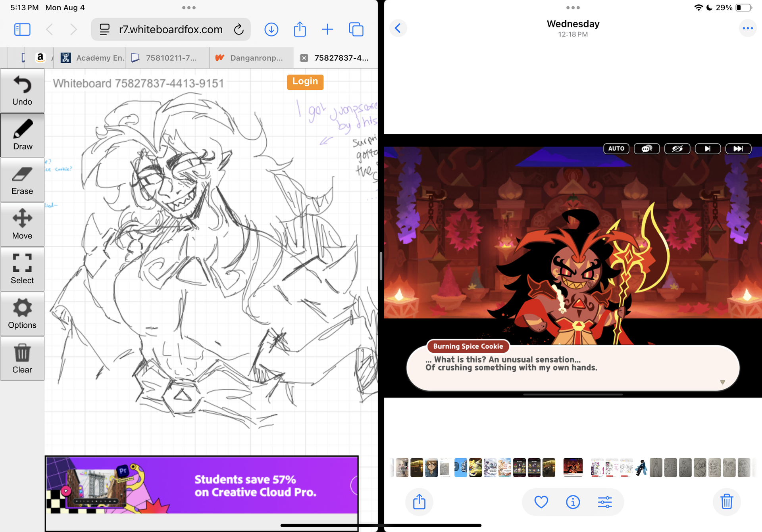Show Safari sidebar

[x=22, y=29]
